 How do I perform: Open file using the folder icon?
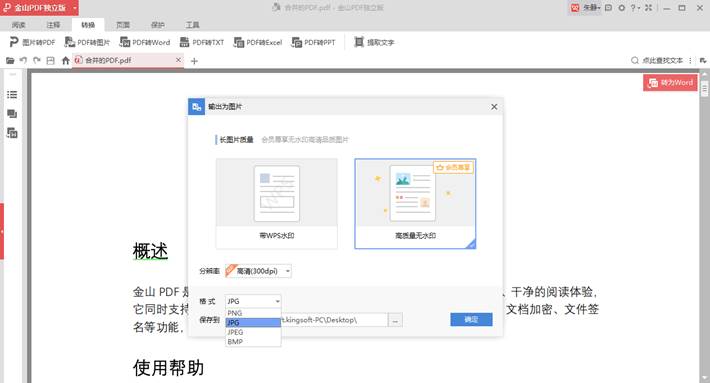click(10, 60)
